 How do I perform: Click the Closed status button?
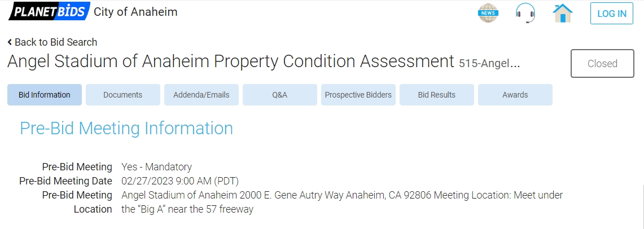pyautogui.click(x=602, y=64)
